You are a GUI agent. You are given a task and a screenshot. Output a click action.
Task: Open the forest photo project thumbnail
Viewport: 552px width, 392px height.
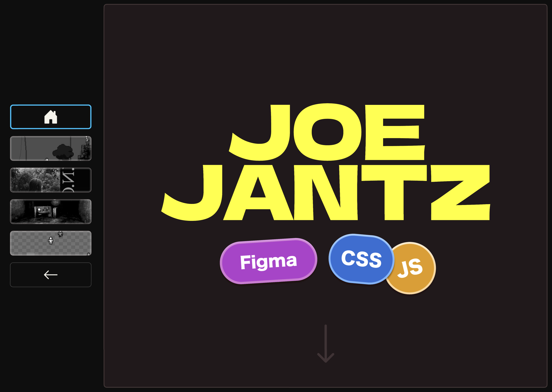pos(51,180)
